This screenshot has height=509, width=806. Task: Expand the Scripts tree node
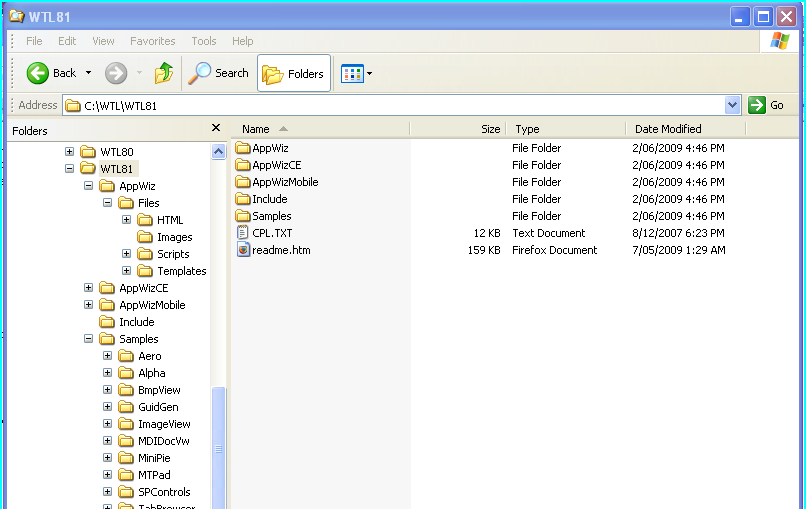tap(126, 253)
